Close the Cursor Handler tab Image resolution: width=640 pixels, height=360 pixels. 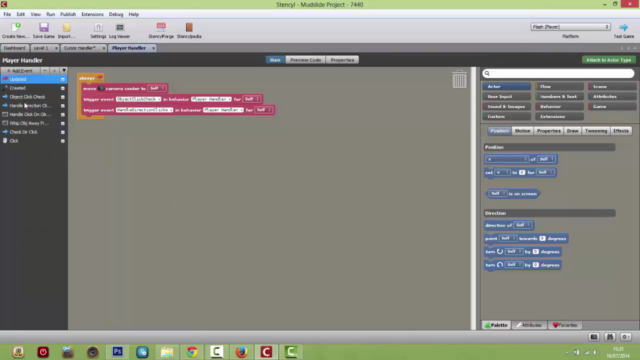click(x=104, y=48)
